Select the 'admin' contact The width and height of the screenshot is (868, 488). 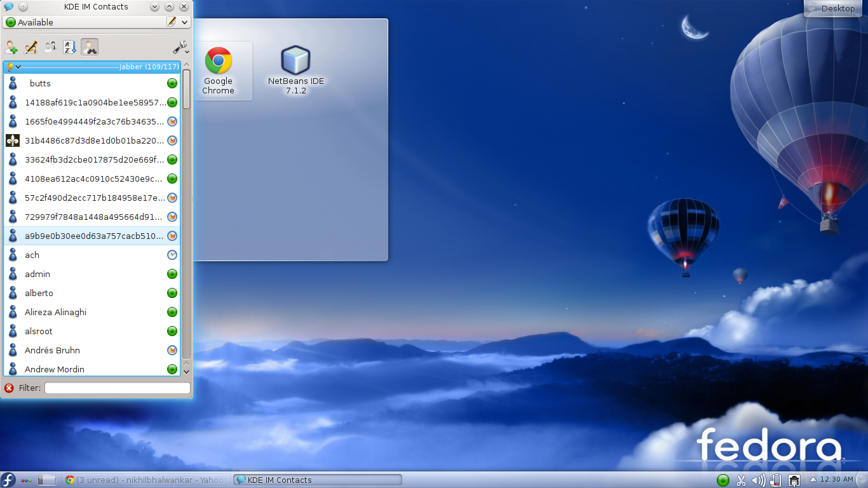(92, 274)
